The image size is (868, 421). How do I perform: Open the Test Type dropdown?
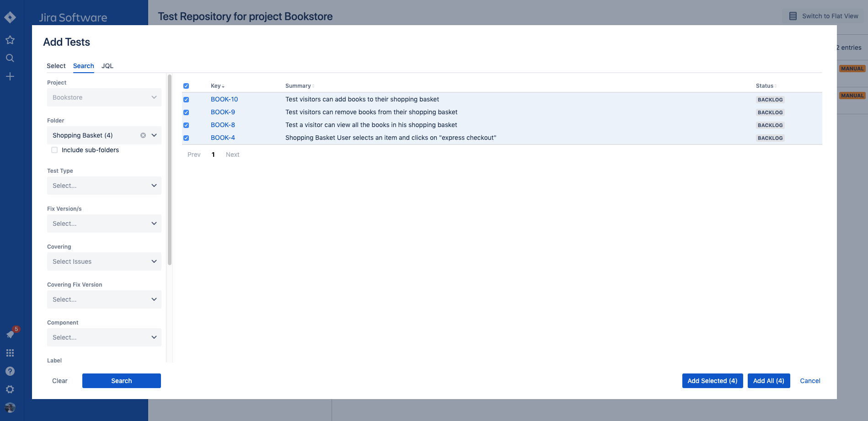[x=104, y=186]
